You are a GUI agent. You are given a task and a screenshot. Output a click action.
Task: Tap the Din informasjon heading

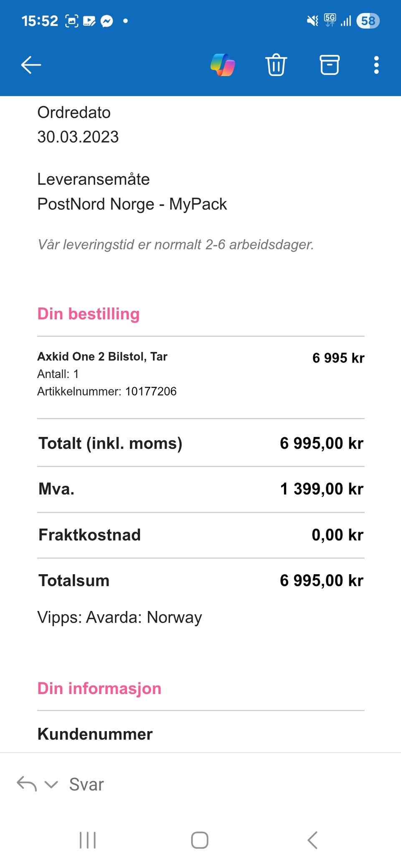[x=99, y=689]
